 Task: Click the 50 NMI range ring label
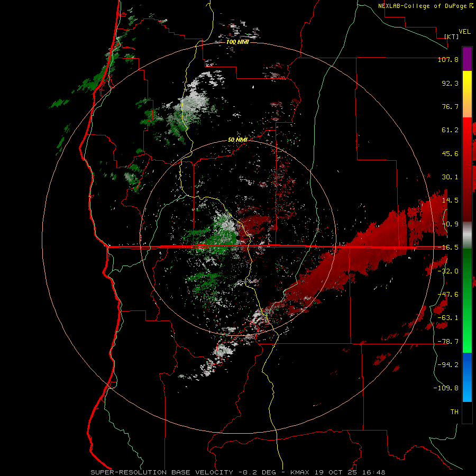237,140
